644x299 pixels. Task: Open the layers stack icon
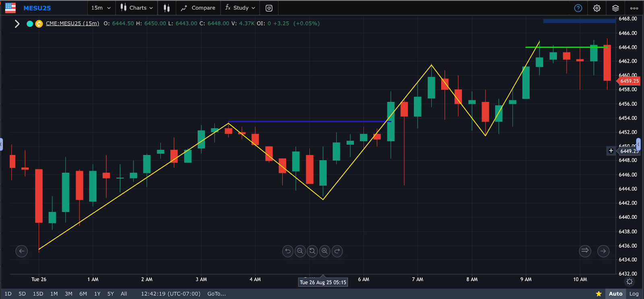tap(615, 8)
